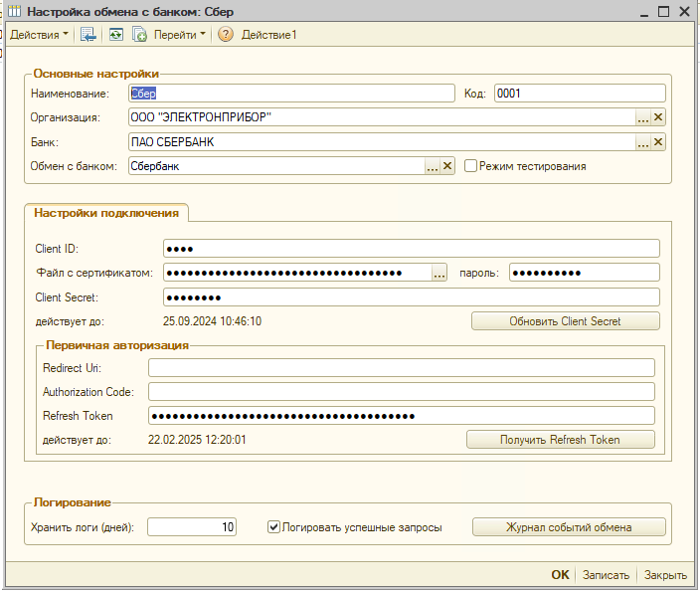
Task: Clear the Банк field with X
Action: click(x=658, y=142)
